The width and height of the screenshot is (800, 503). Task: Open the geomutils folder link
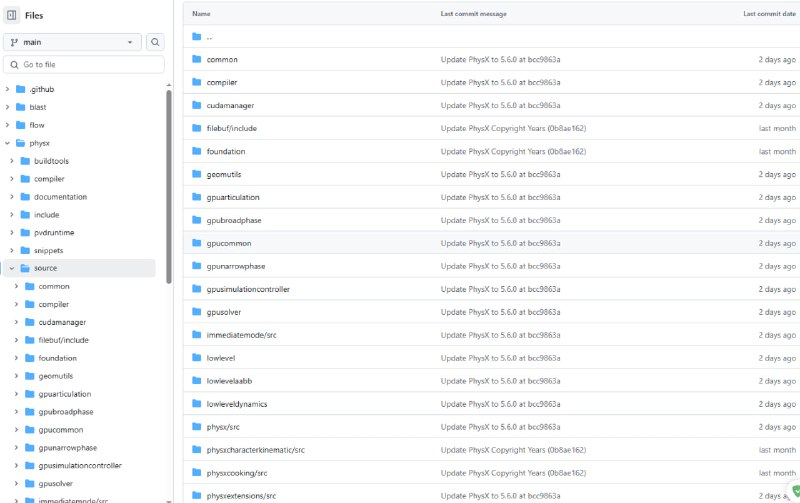coord(222,174)
